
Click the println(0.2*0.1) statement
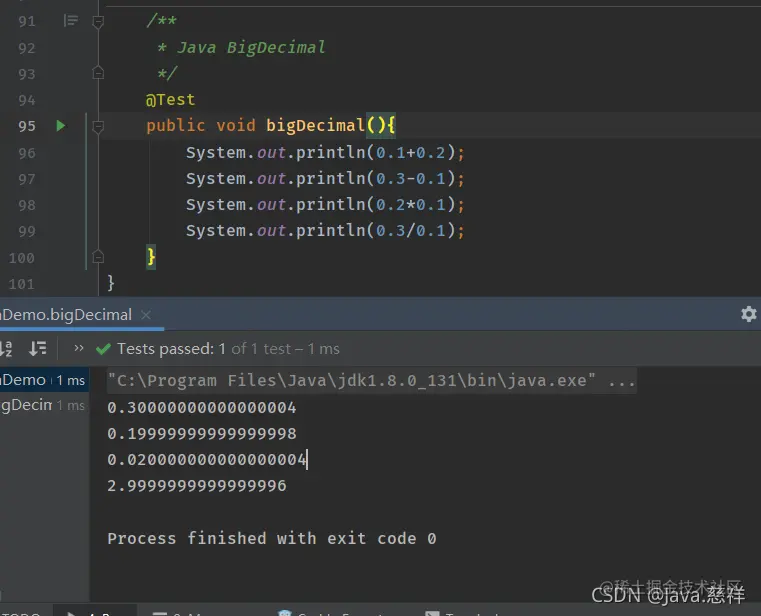(x=325, y=205)
